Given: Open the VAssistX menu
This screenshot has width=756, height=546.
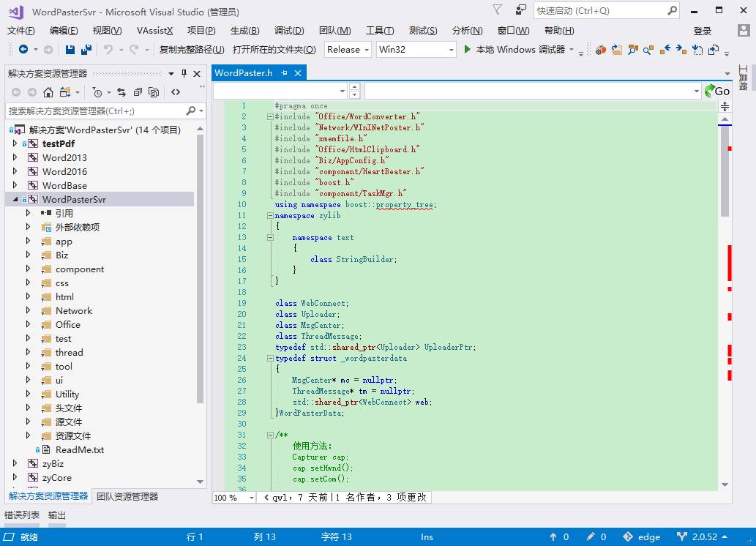Looking at the screenshot, I should (x=154, y=31).
